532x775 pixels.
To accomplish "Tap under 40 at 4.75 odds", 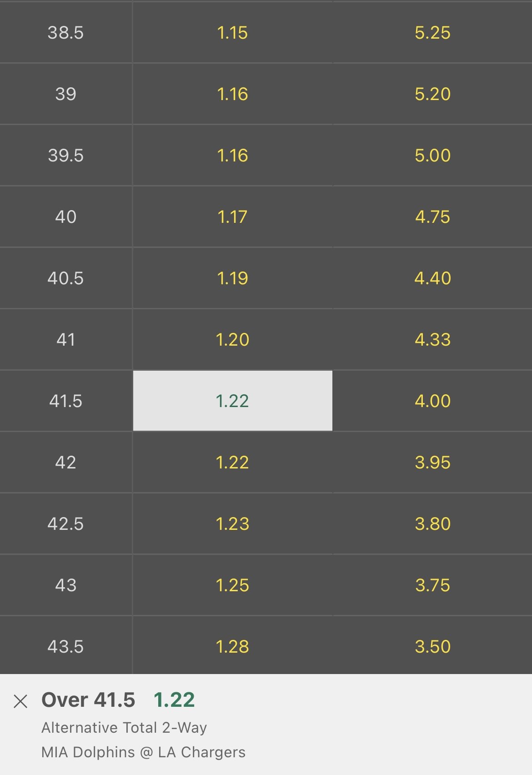I will pos(432,217).
